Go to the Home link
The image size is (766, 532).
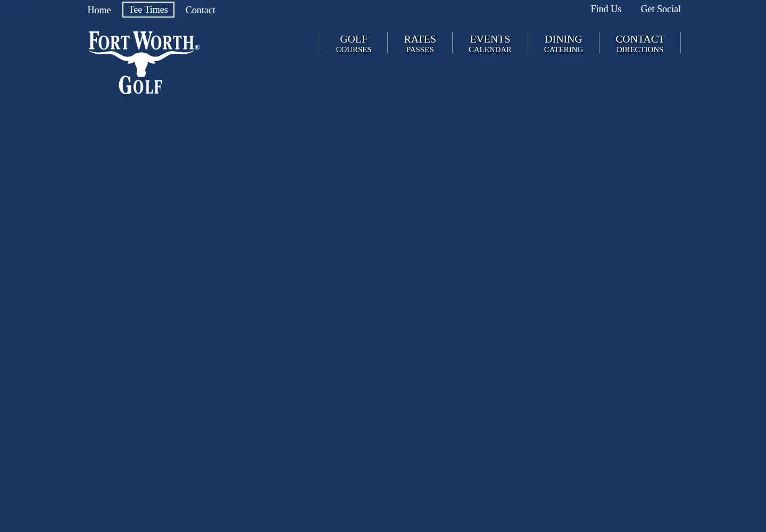click(99, 10)
